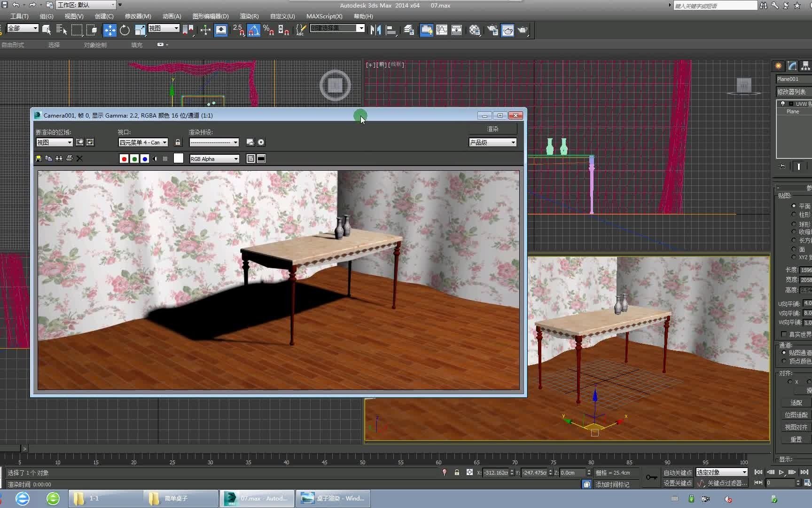Select the 柱形 mapping radio button
Viewport: 812px width, 508px height.
(x=794, y=214)
